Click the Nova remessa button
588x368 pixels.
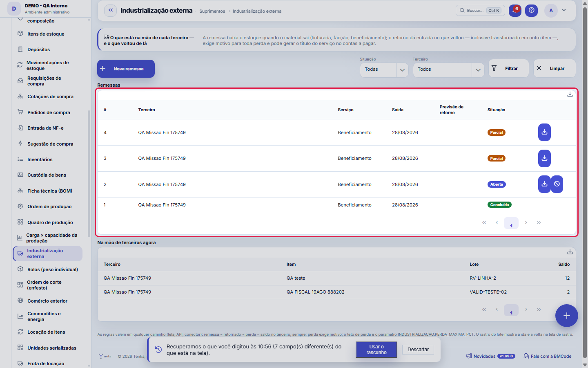pyautogui.click(x=126, y=69)
